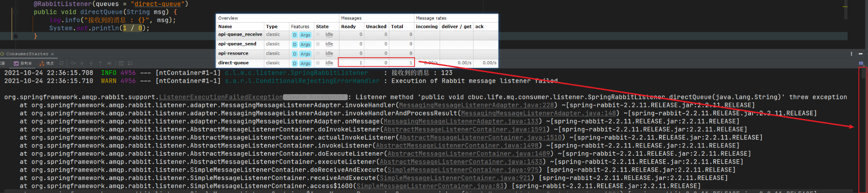Image resolution: width=868 pixels, height=193 pixels.
Task: Open the api-queue_receive queue
Action: click(240, 35)
